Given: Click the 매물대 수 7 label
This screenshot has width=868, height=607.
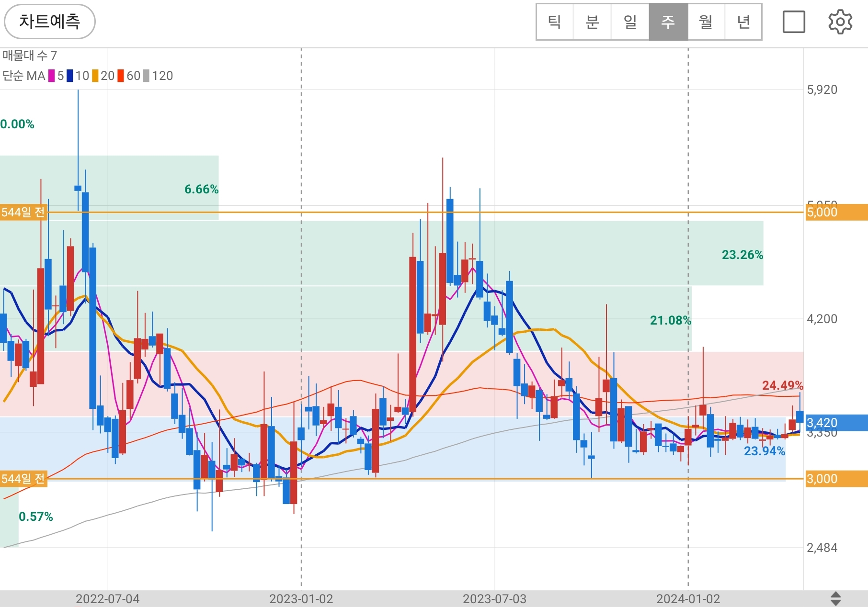Looking at the screenshot, I should [30, 56].
